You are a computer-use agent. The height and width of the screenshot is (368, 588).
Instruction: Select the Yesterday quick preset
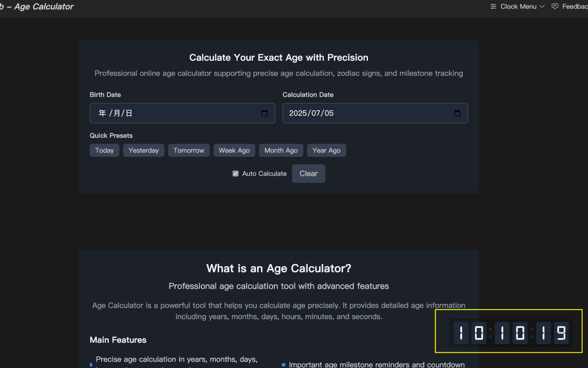click(143, 150)
